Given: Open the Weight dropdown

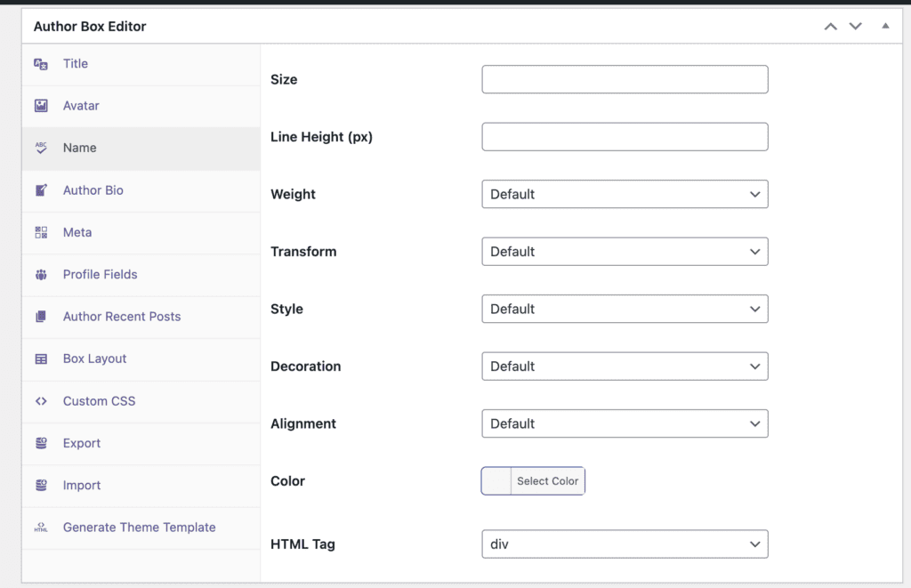Looking at the screenshot, I should pyautogui.click(x=625, y=194).
